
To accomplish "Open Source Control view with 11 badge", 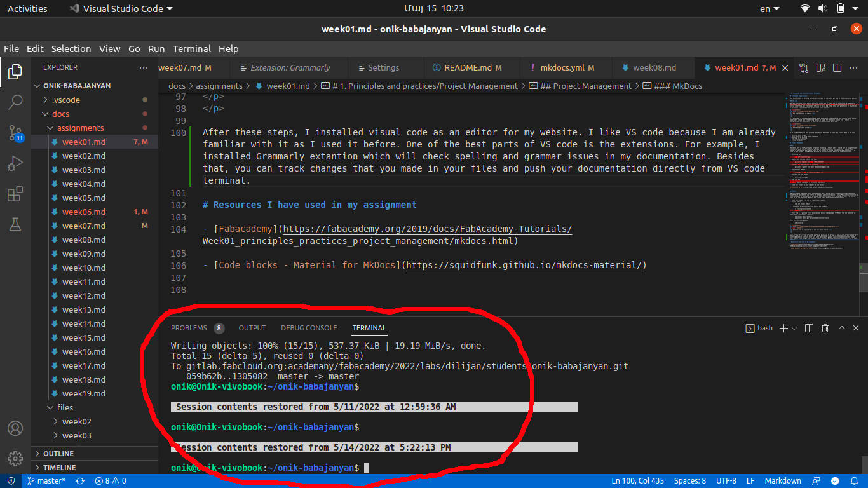I will (x=15, y=133).
